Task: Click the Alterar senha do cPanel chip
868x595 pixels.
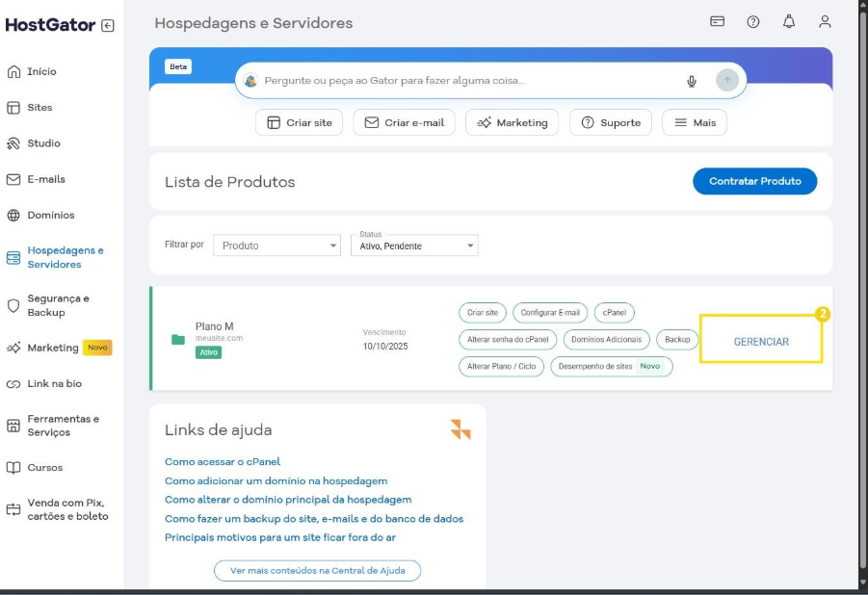Action: click(508, 339)
